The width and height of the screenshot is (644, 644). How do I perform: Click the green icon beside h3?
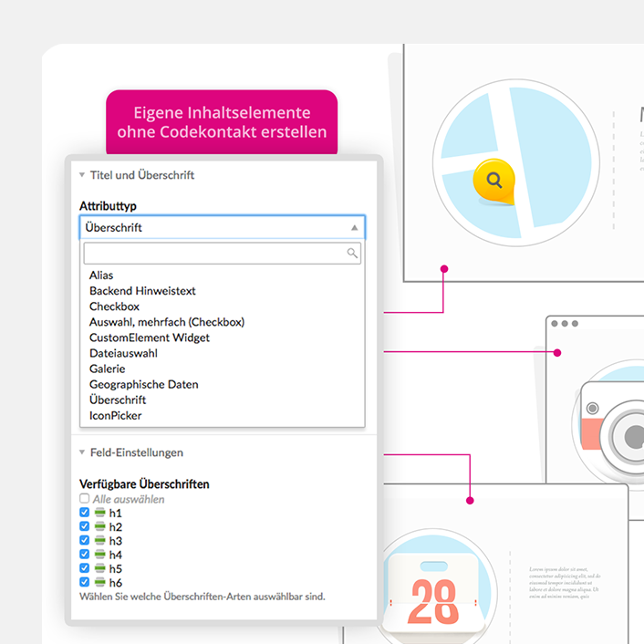tap(99, 541)
